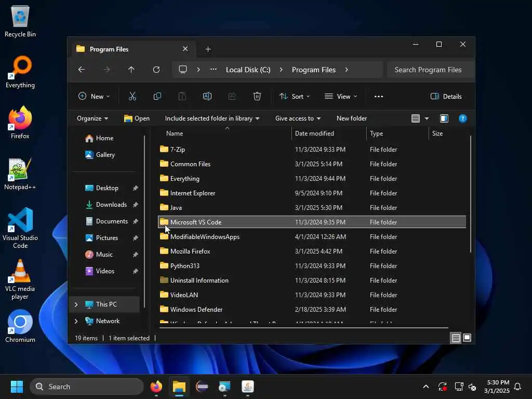Open the Organize menu
The height and width of the screenshot is (399, 532).
tap(92, 118)
